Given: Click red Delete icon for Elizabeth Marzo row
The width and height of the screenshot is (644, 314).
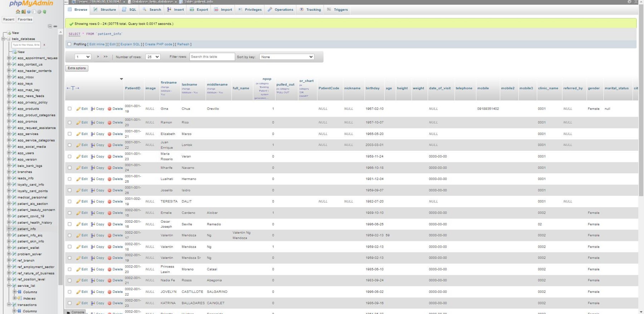Looking at the screenshot, I should (109, 134).
